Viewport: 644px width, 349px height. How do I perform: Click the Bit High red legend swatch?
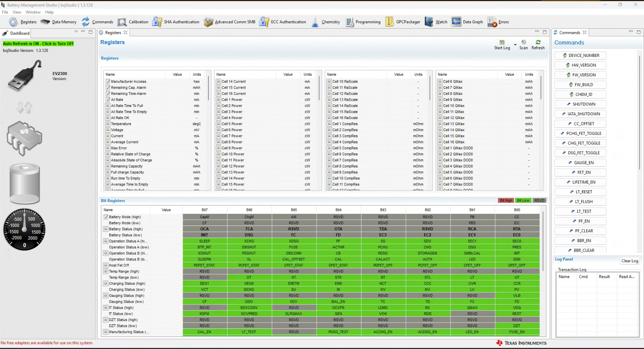[x=506, y=201]
